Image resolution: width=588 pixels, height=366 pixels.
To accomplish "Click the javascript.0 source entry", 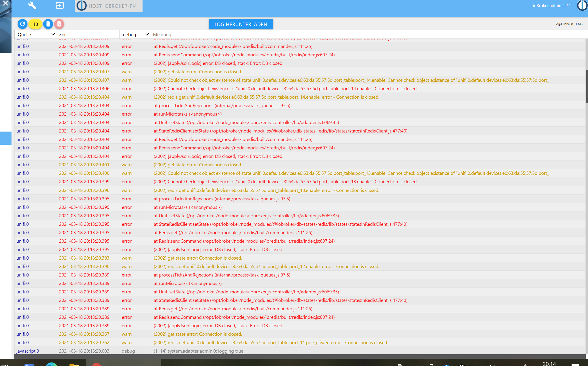I will 27,351.
